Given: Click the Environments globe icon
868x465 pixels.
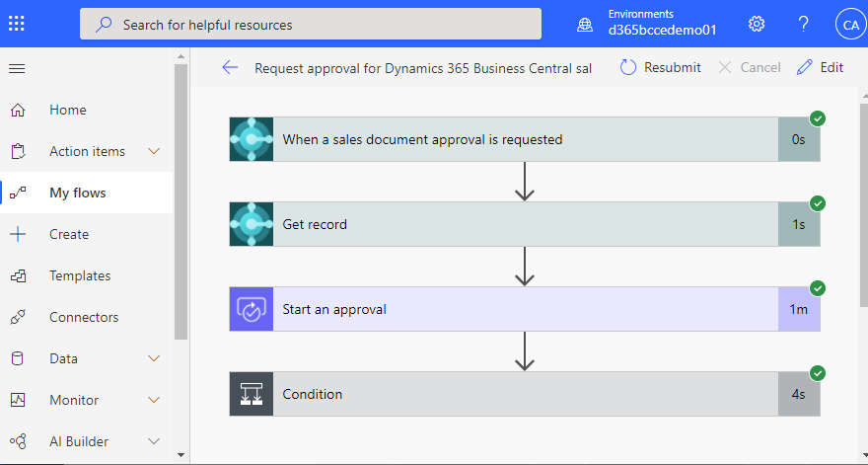Looking at the screenshot, I should [585, 25].
